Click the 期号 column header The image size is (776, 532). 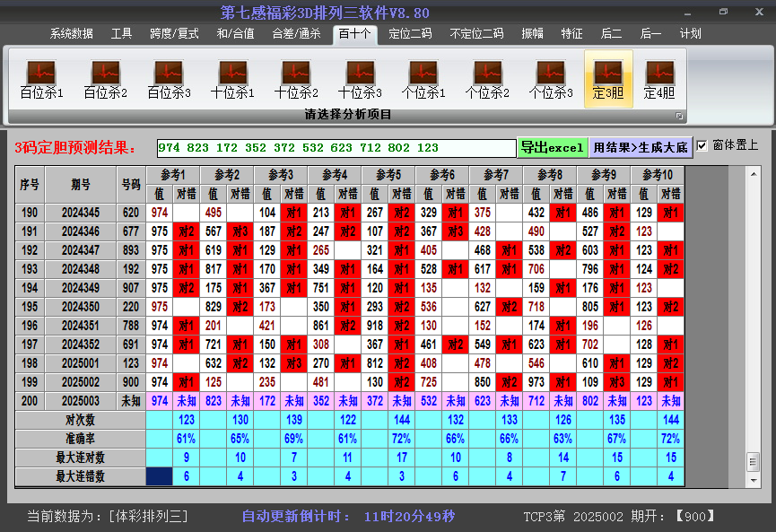[81, 185]
